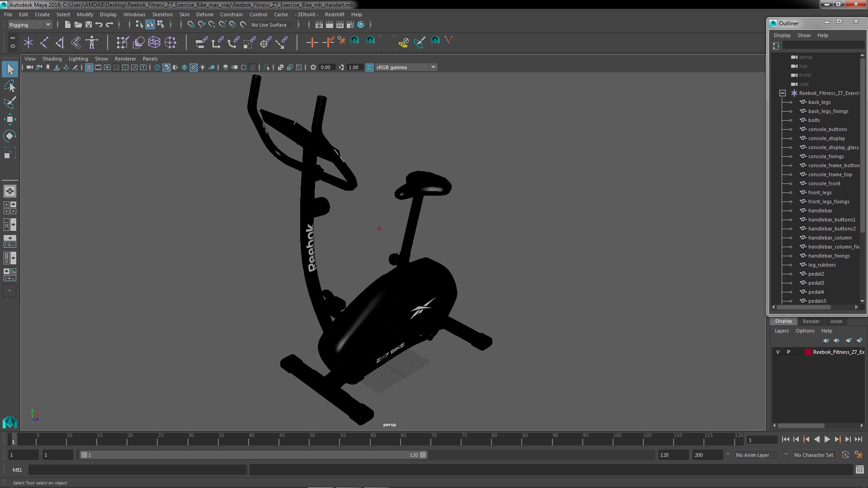The width and height of the screenshot is (868, 488).
Task: Move selected layer up icon
Action: click(x=826, y=340)
